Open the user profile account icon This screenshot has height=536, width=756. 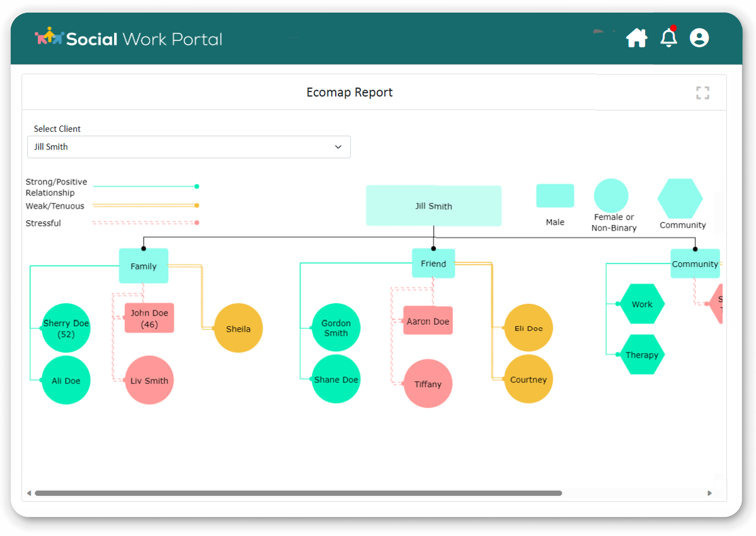699,38
